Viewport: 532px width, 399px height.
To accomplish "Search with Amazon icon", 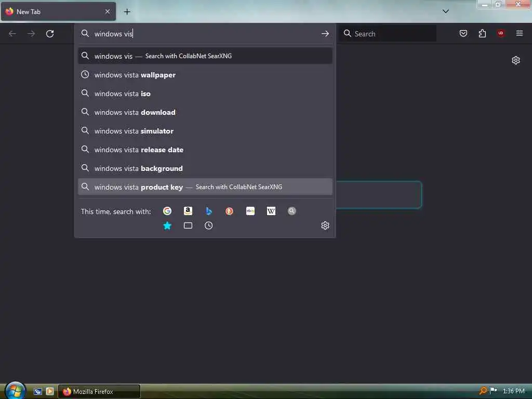I will click(188, 211).
